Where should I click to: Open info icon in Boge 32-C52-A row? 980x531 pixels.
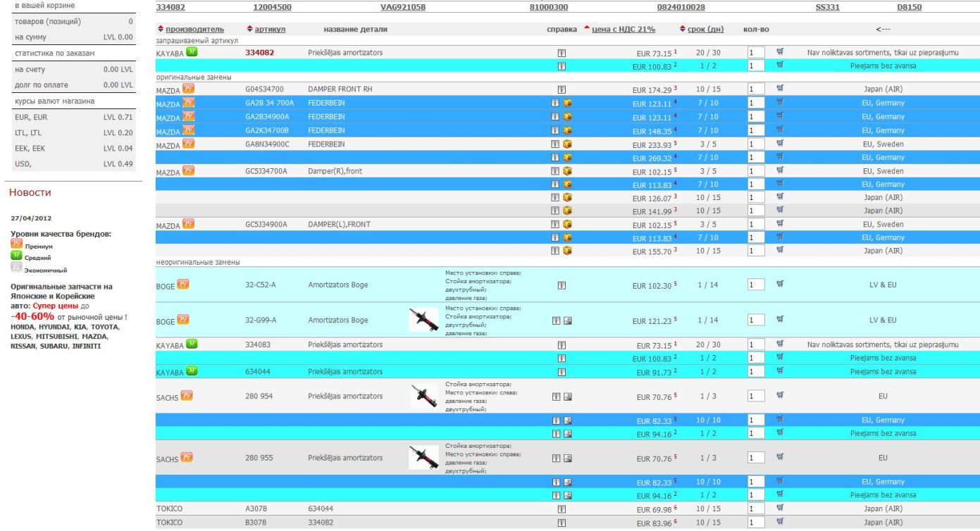coord(562,285)
